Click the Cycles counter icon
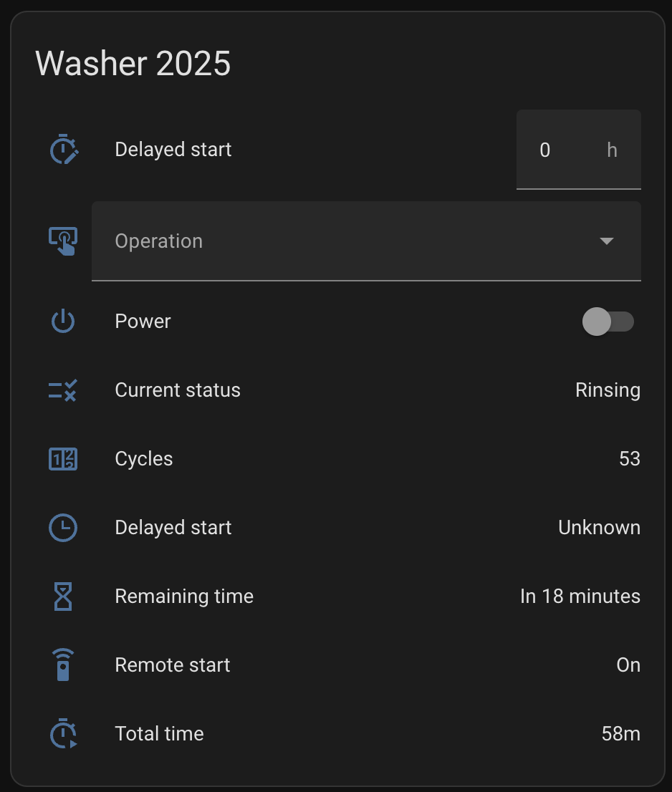This screenshot has height=792, width=672. (63, 459)
